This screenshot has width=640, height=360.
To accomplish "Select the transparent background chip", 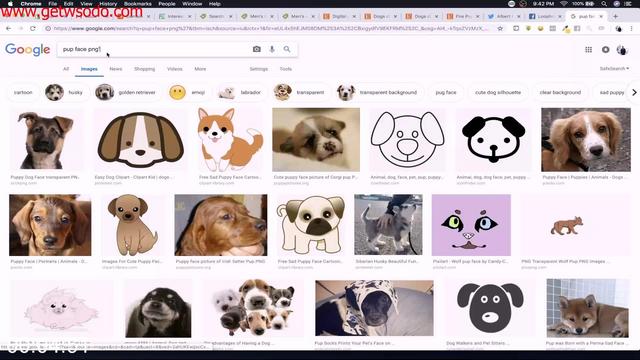I will point(379,93).
